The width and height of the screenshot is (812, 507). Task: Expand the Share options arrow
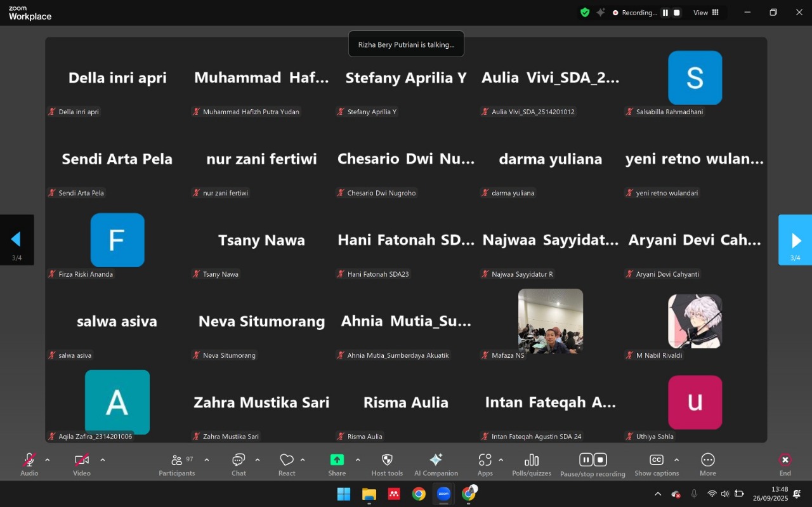(358, 459)
